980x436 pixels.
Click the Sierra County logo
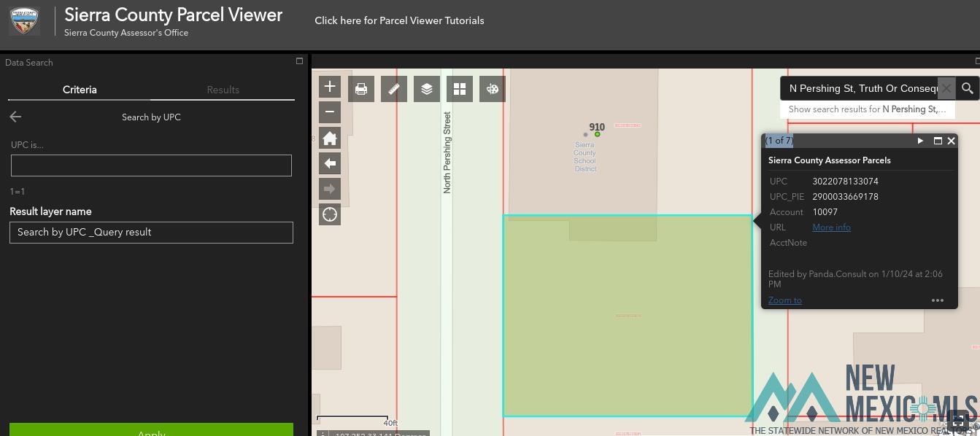[24, 21]
